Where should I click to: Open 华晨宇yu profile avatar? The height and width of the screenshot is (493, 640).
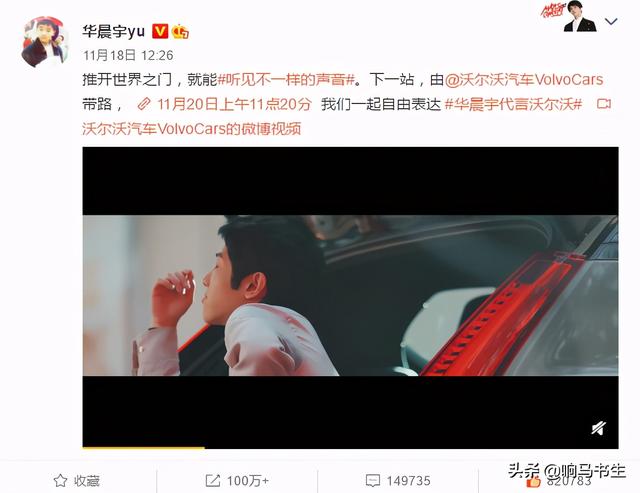tap(44, 42)
